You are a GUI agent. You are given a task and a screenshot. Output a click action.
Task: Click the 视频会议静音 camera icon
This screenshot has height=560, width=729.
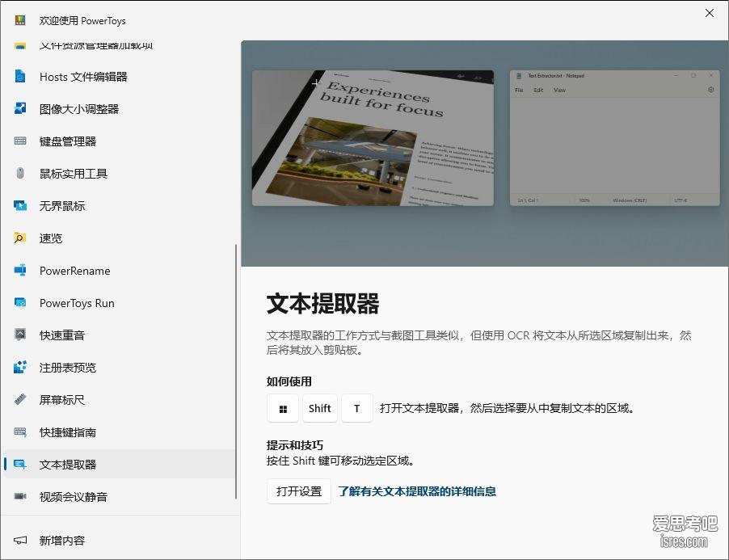pyautogui.click(x=20, y=496)
